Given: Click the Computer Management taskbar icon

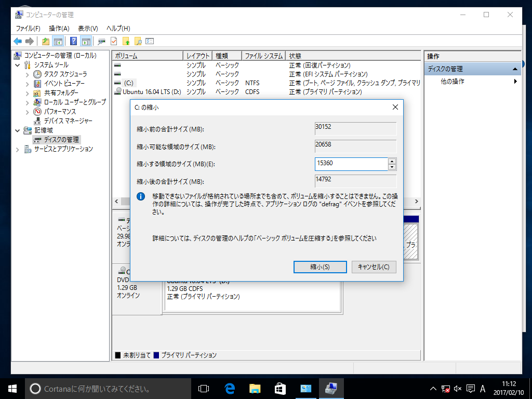Looking at the screenshot, I should point(331,389).
